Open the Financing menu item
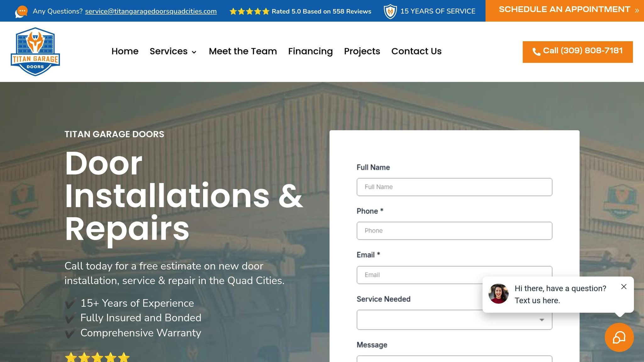This screenshot has height=362, width=644. 310,51
